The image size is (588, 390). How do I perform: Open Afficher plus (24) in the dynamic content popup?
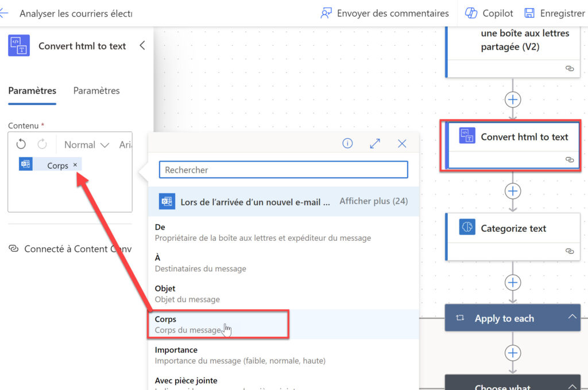[374, 201]
